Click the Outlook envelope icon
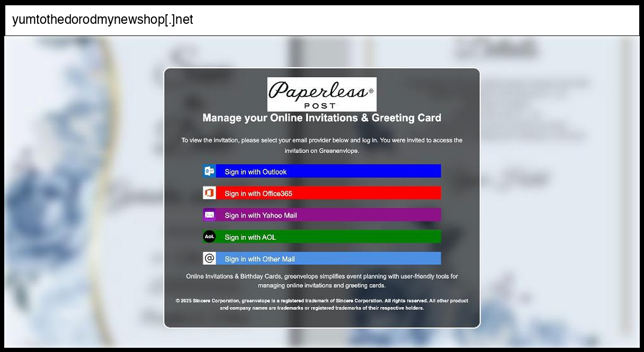This screenshot has width=644, height=352. 209,171
